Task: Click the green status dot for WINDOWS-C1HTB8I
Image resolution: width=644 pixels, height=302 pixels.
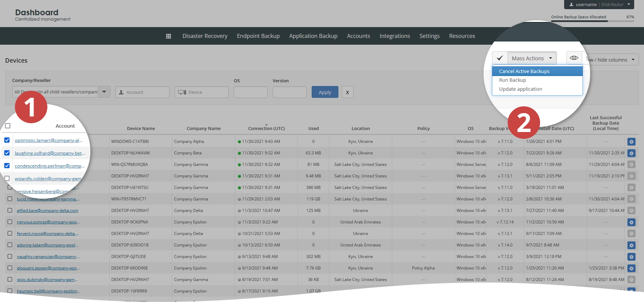Action: 240,142
